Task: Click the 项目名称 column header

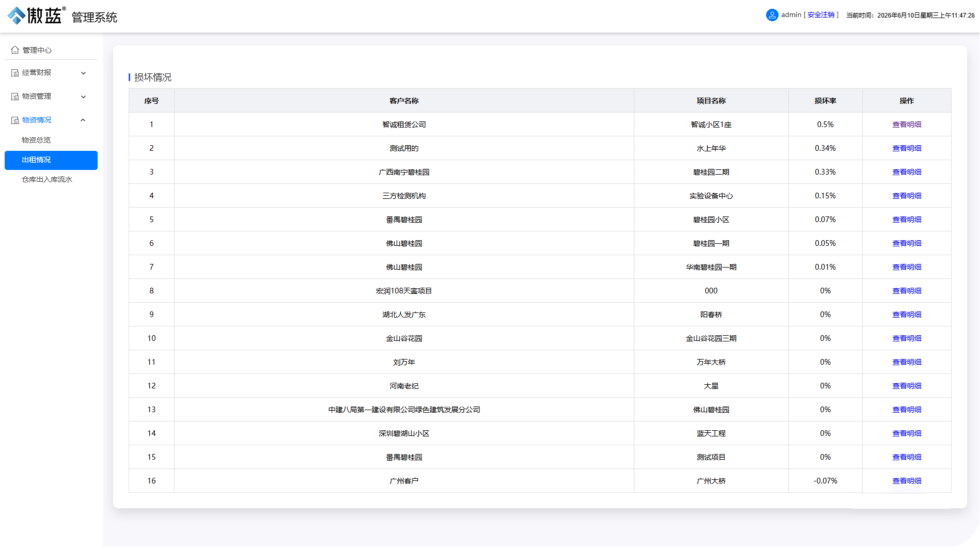Action: point(711,101)
